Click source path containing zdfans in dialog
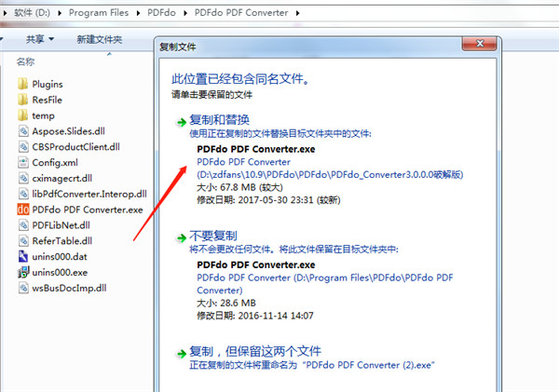This screenshot has width=559, height=392. click(330, 175)
